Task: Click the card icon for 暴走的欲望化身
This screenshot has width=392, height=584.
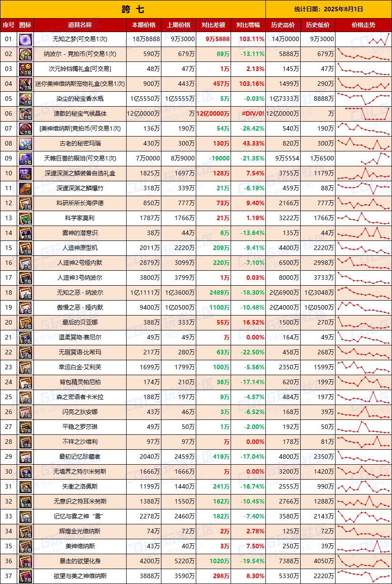Action: (x=25, y=561)
